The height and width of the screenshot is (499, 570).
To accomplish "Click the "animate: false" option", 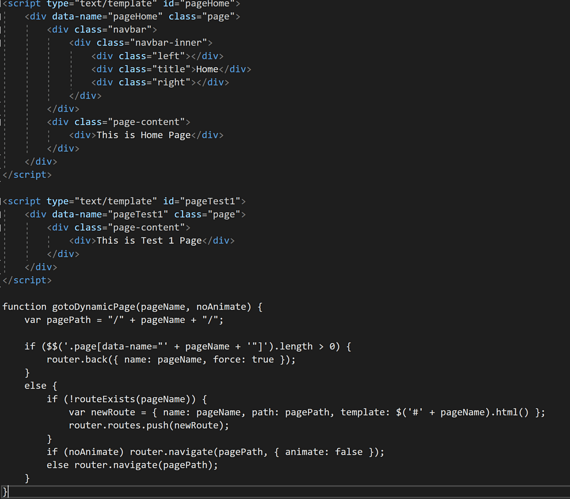I will pos(324,452).
